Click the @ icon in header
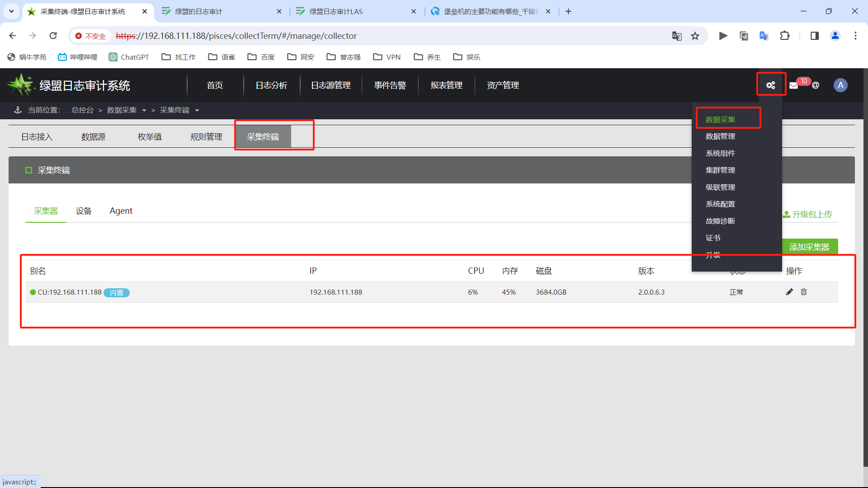Viewport: 868px width, 488px height. (x=816, y=85)
